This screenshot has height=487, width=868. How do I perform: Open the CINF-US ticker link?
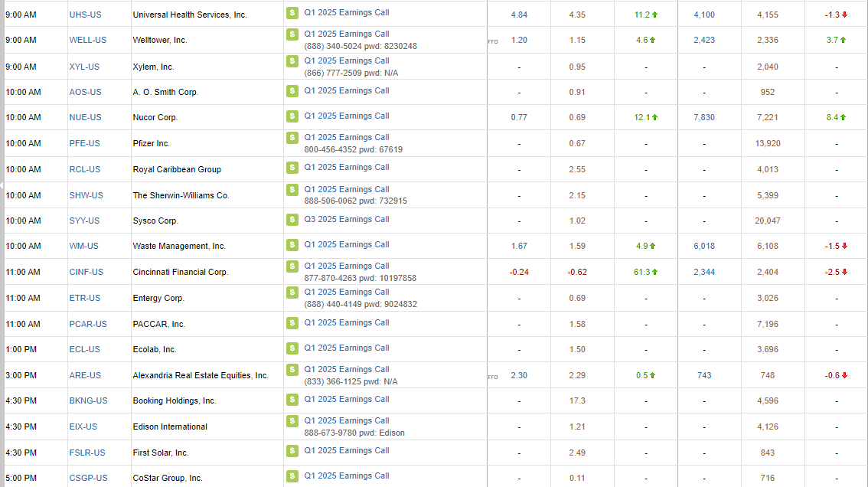(x=86, y=272)
